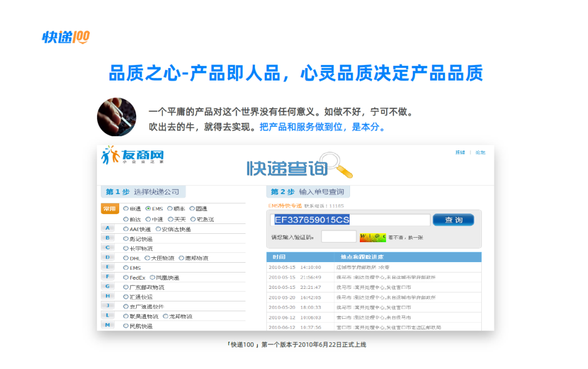
Task: Jump to the letter A courier index
Action: 108,228
